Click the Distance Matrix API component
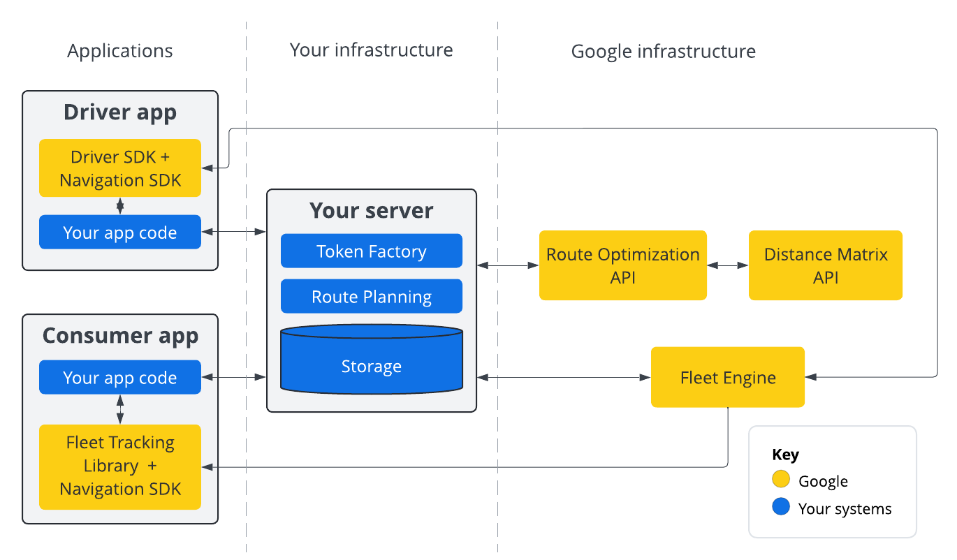This screenshot has height=560, width=957. pyautogui.click(x=825, y=265)
